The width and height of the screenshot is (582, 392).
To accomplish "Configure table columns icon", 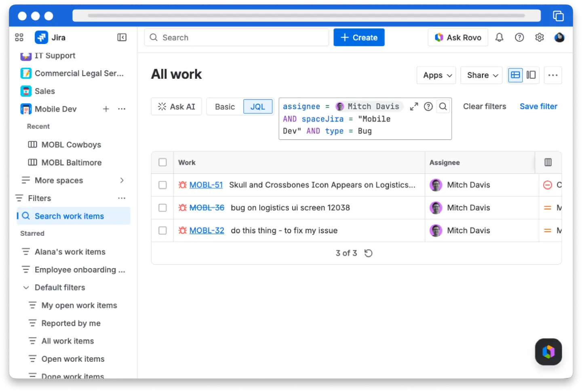I will 548,162.
